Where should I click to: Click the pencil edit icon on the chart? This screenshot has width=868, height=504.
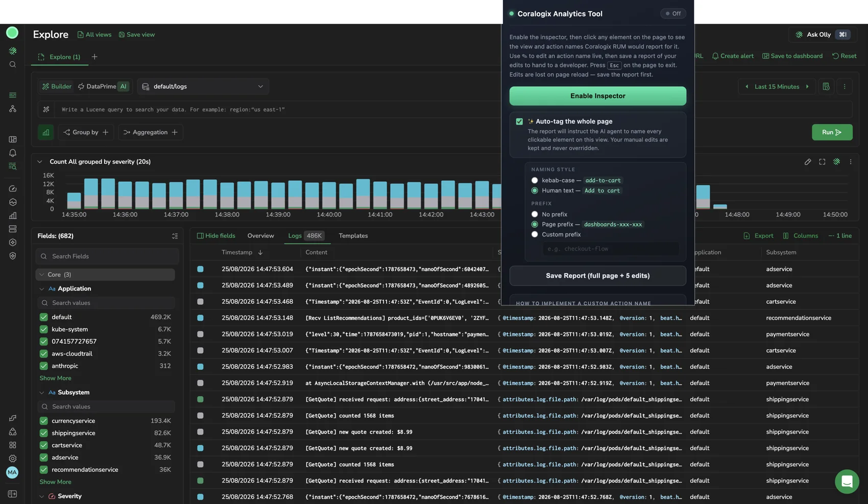808,162
